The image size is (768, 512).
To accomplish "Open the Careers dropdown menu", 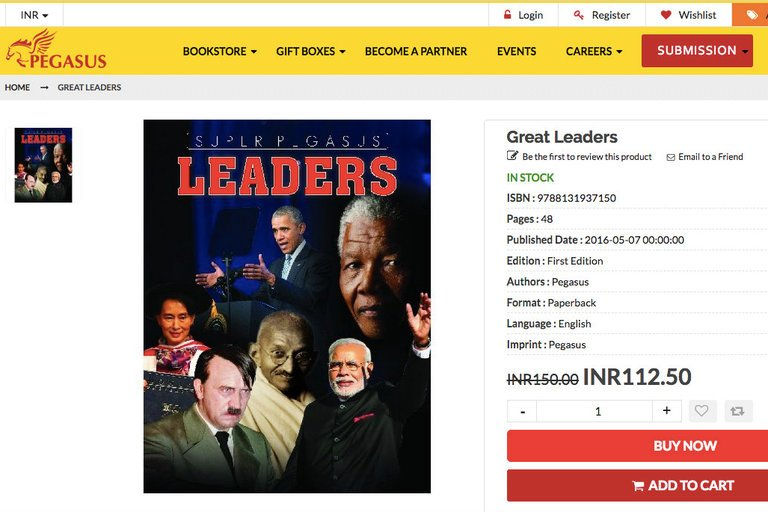I will click(x=594, y=51).
